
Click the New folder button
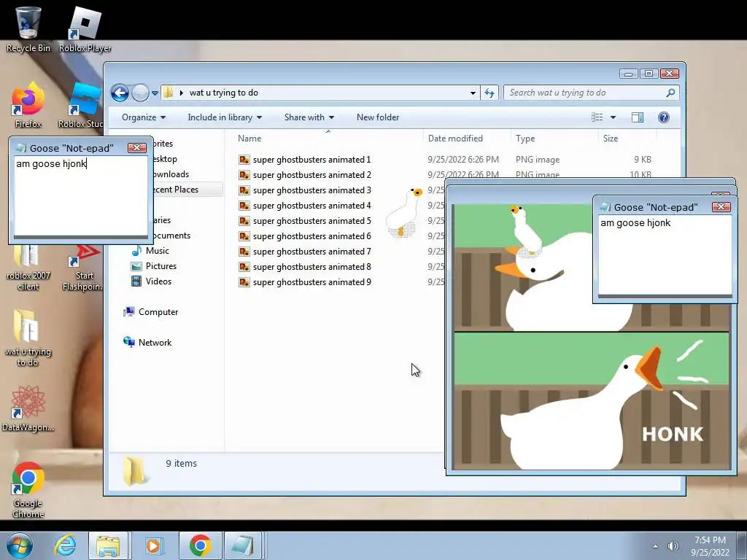378,117
